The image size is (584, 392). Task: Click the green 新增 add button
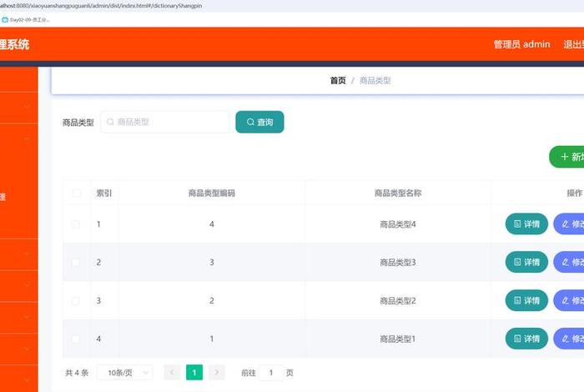tap(566, 157)
